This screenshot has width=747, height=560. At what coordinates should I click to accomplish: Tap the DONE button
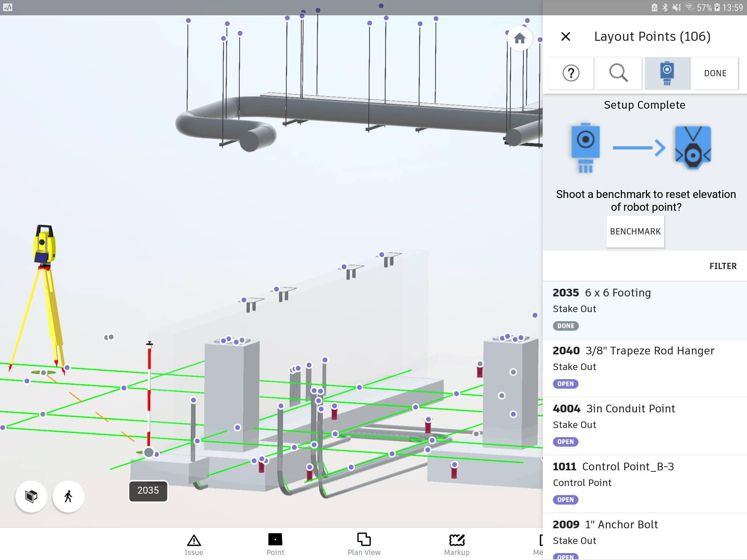click(x=715, y=73)
